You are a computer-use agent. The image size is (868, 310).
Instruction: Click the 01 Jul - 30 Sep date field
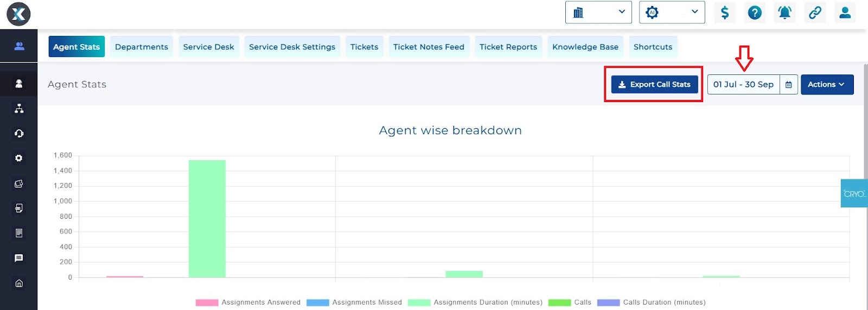(744, 84)
